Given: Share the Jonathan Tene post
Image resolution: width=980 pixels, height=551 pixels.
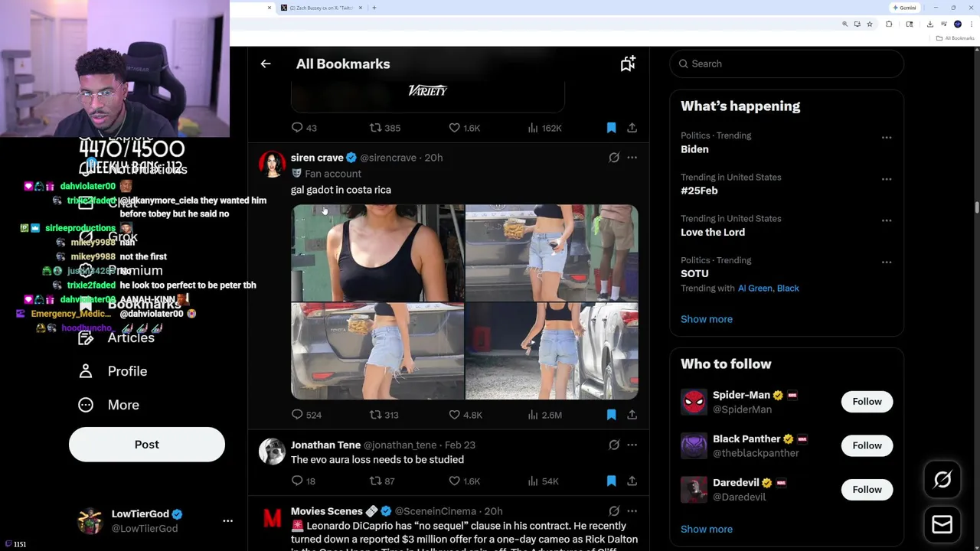Looking at the screenshot, I should [x=632, y=481].
